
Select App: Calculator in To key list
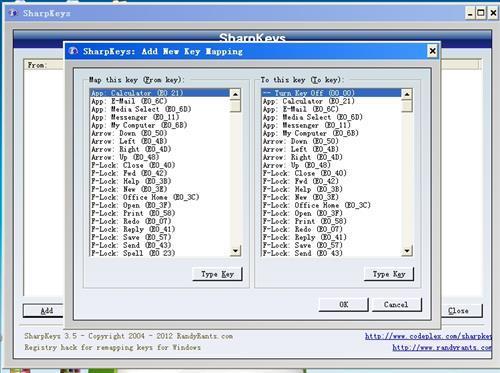[332, 101]
